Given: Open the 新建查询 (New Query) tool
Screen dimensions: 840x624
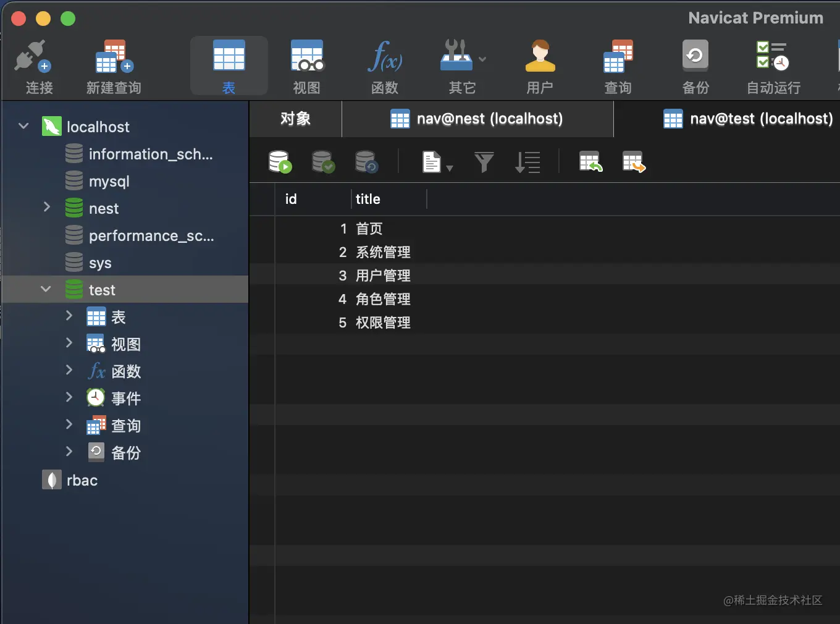Looking at the screenshot, I should click(x=113, y=65).
